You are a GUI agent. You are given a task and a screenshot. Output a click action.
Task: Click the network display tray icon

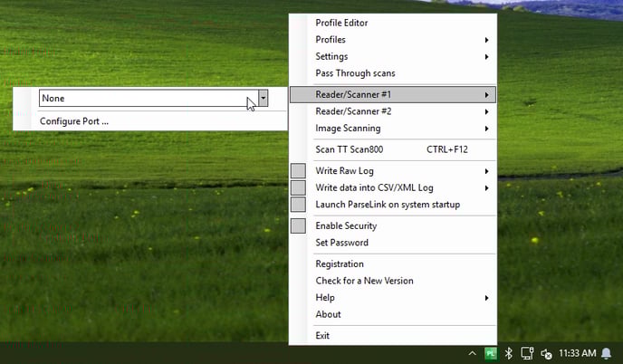(527, 353)
